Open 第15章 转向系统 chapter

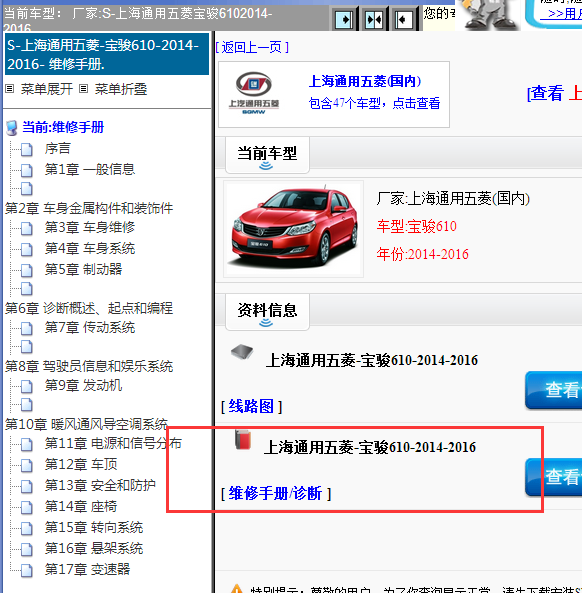tap(94, 527)
